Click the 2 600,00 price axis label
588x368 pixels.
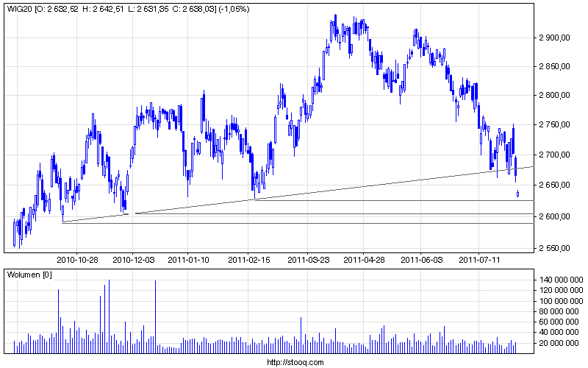pyautogui.click(x=555, y=216)
